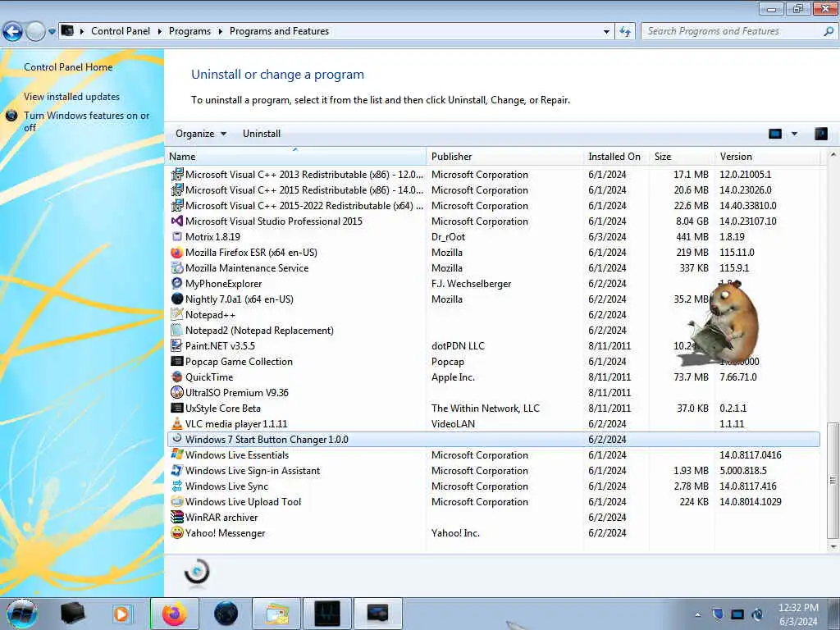Screen dimensions: 840x630
Task: Select the WinRAR archiver icon
Action: (177, 517)
